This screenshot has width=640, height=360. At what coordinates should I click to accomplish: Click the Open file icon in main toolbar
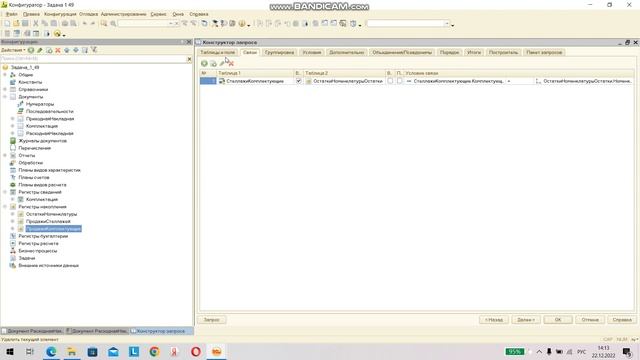(16, 24)
